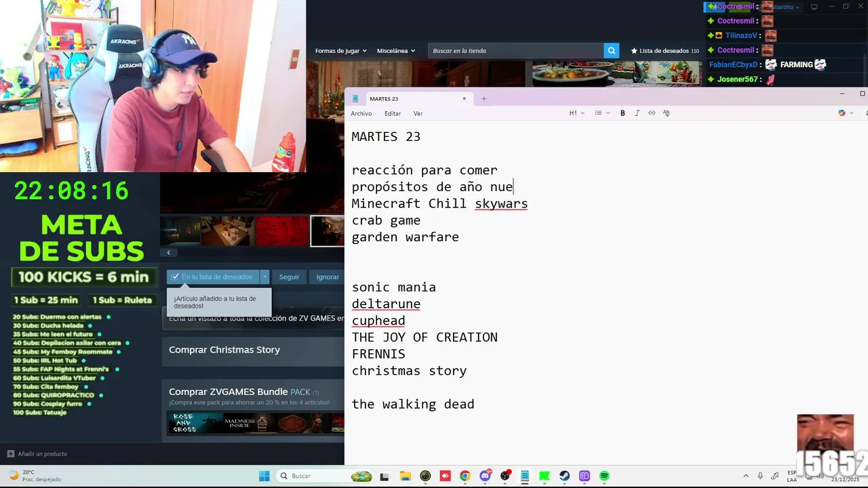Open OBS Studio from the taskbar

click(x=505, y=476)
